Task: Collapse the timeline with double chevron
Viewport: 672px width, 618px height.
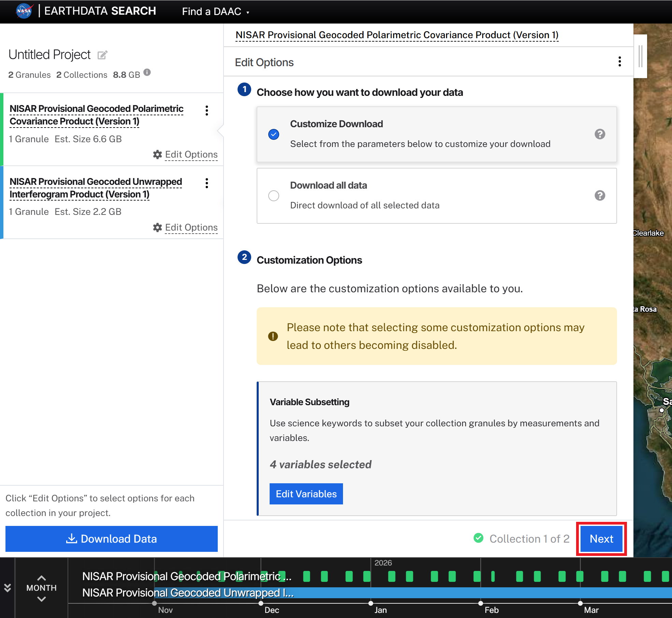Action: click(x=7, y=588)
